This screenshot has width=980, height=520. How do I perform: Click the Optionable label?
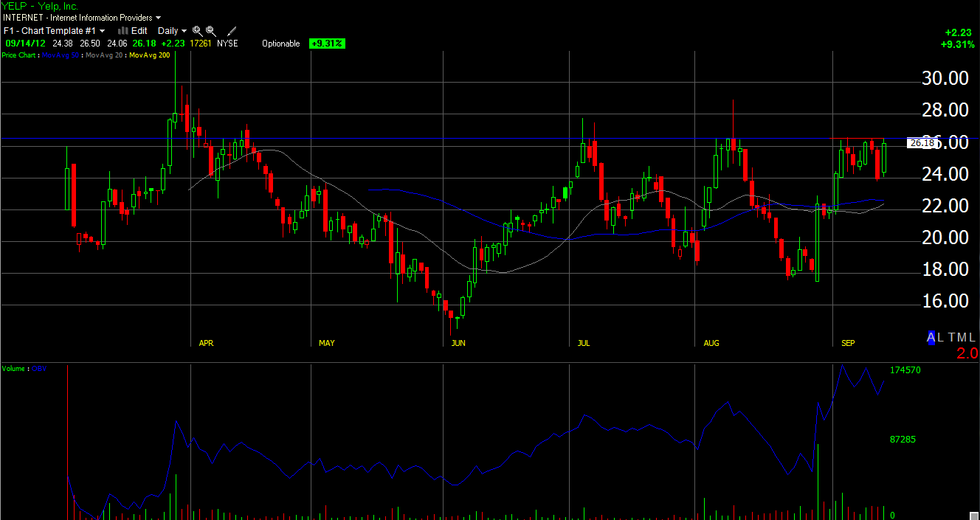tap(280, 44)
